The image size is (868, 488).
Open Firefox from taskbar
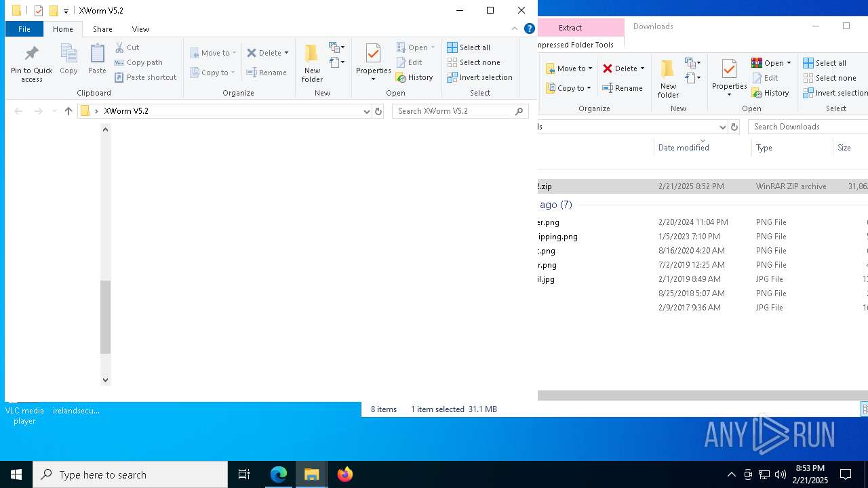pyautogui.click(x=345, y=474)
